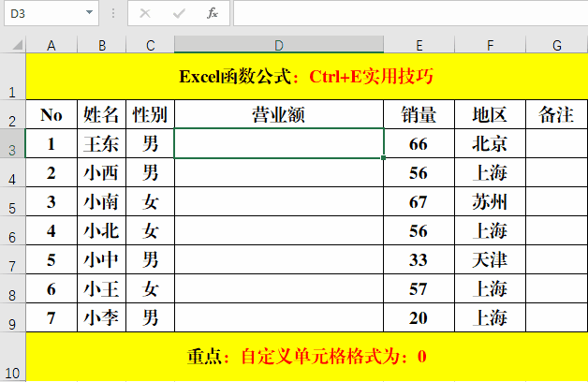
Task: Select the sales cell with value 67
Action: (x=419, y=201)
